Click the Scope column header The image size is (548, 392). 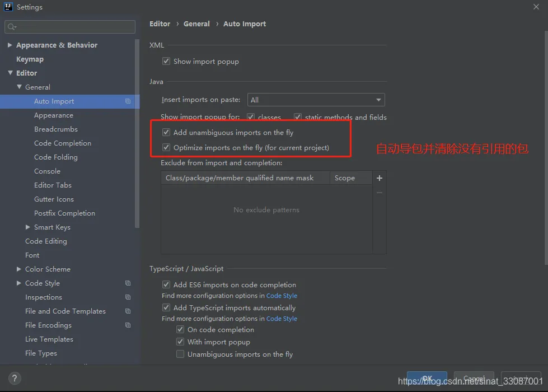[x=351, y=178]
